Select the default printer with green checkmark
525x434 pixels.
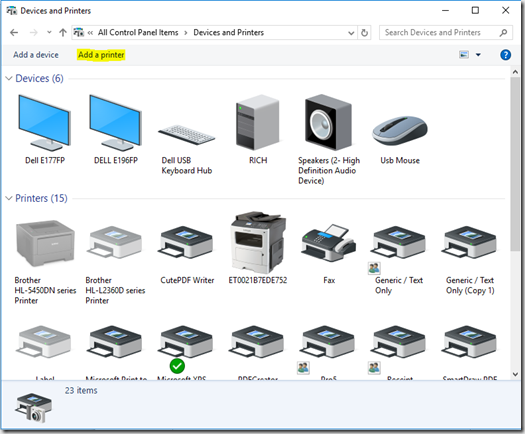[186, 342]
